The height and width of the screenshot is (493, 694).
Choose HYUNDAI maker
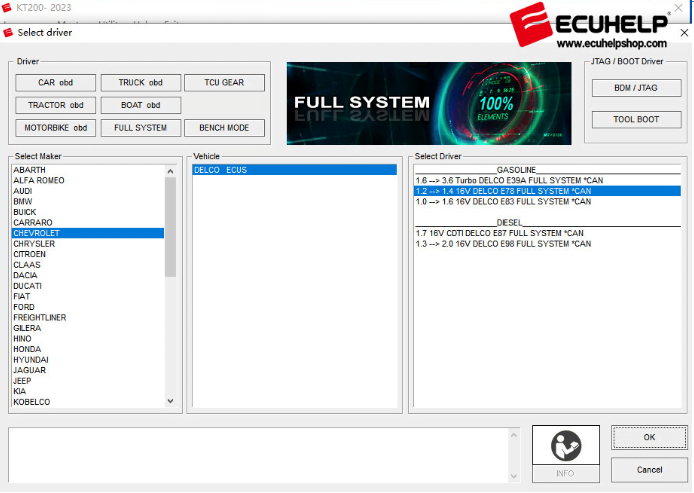pyautogui.click(x=88, y=360)
